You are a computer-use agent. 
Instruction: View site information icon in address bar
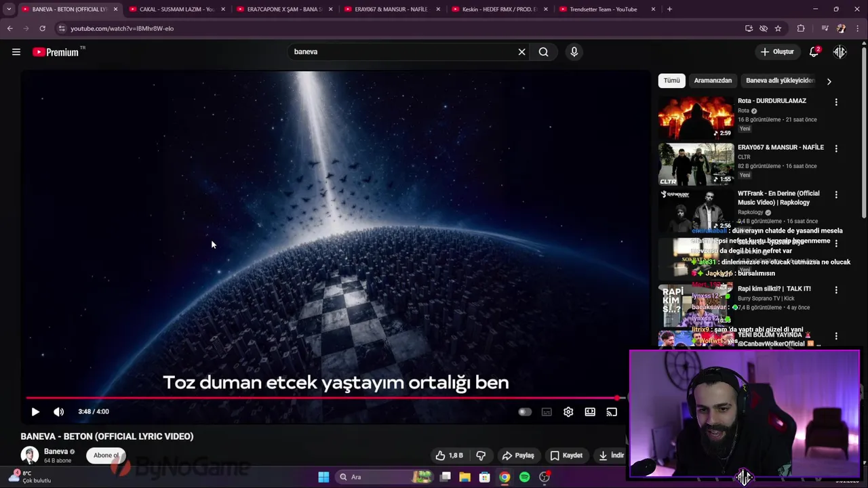pos(62,28)
